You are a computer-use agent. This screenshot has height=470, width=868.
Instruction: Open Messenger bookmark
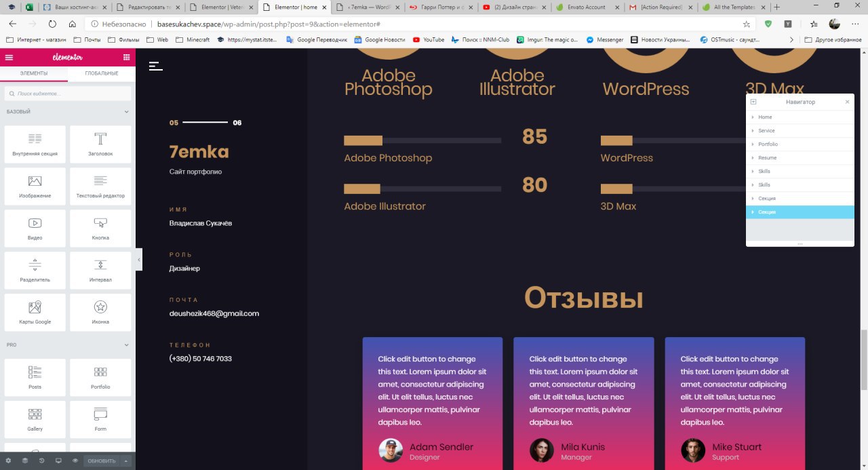605,39
